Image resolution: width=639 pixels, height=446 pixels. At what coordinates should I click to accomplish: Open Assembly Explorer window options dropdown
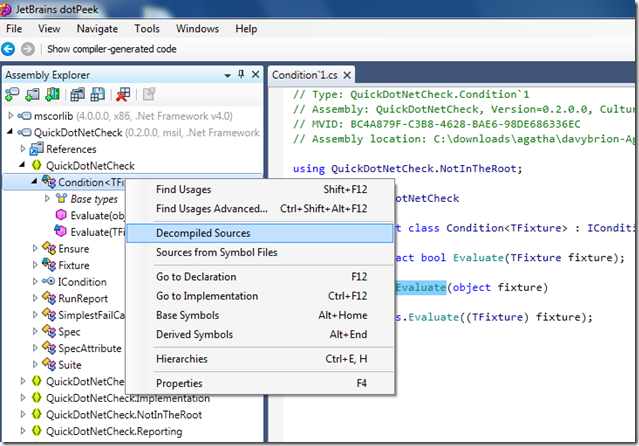click(227, 75)
